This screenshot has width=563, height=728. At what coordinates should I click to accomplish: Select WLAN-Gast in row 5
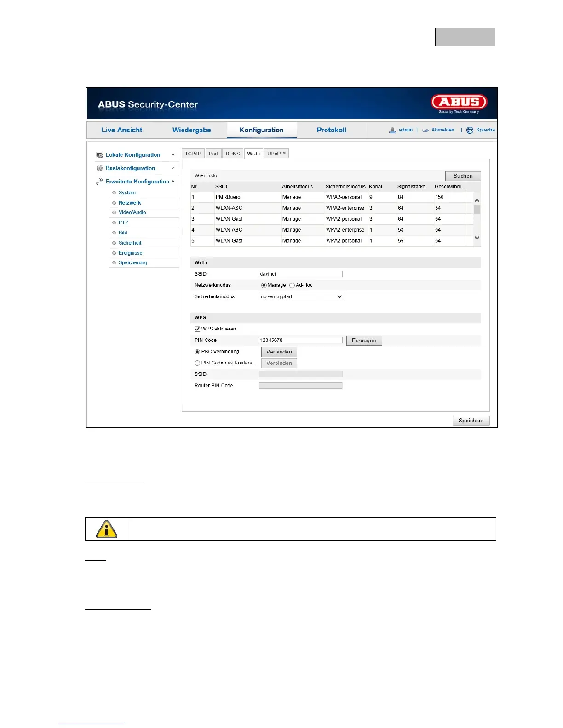coord(332,241)
